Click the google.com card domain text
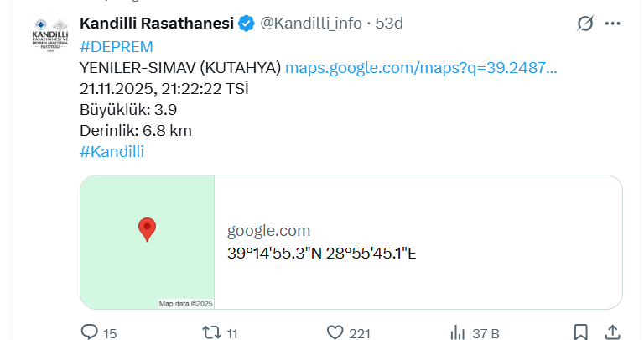644x340 pixels. pos(268,231)
